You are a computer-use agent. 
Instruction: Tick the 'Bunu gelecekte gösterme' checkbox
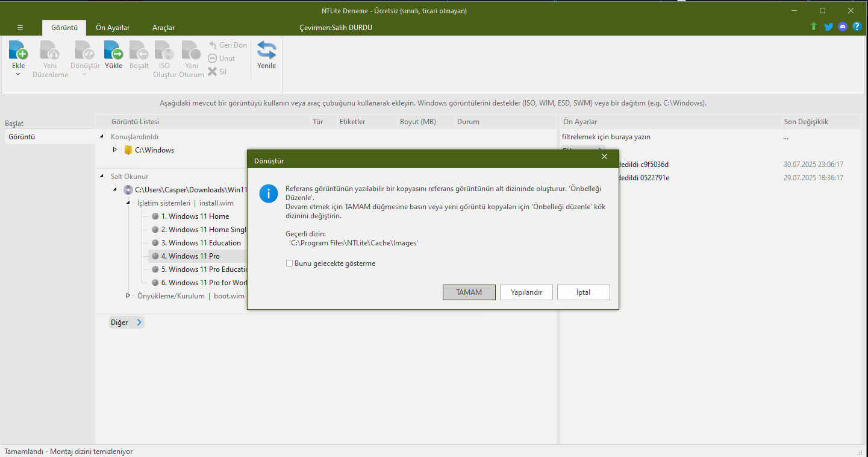tap(290, 263)
